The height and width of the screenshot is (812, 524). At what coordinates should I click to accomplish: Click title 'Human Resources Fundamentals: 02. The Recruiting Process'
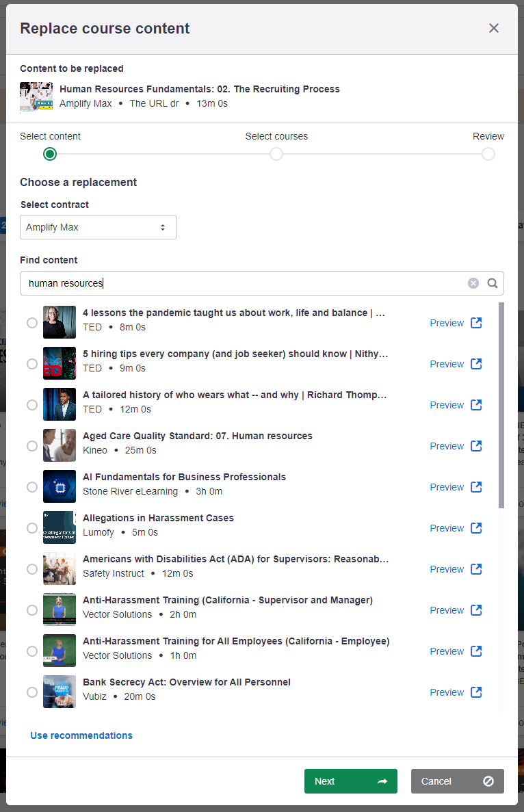[x=200, y=89]
